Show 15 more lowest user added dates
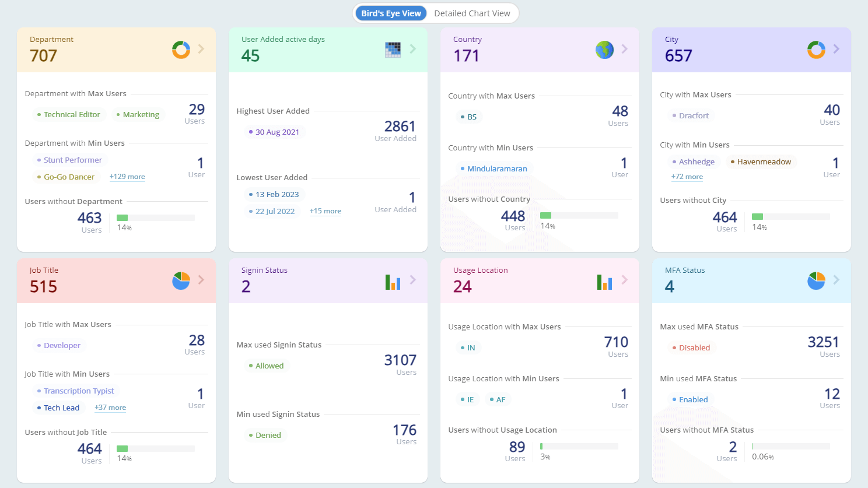 tap(325, 210)
